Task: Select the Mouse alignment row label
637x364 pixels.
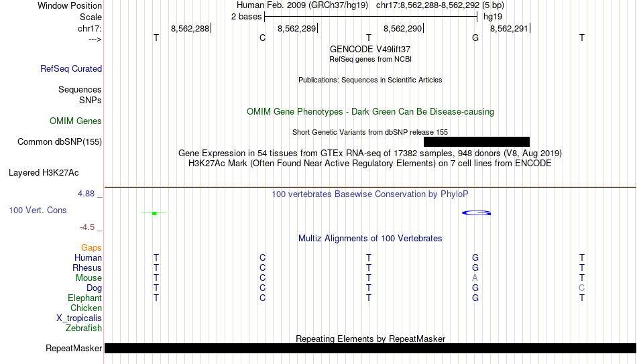Action: (x=89, y=278)
